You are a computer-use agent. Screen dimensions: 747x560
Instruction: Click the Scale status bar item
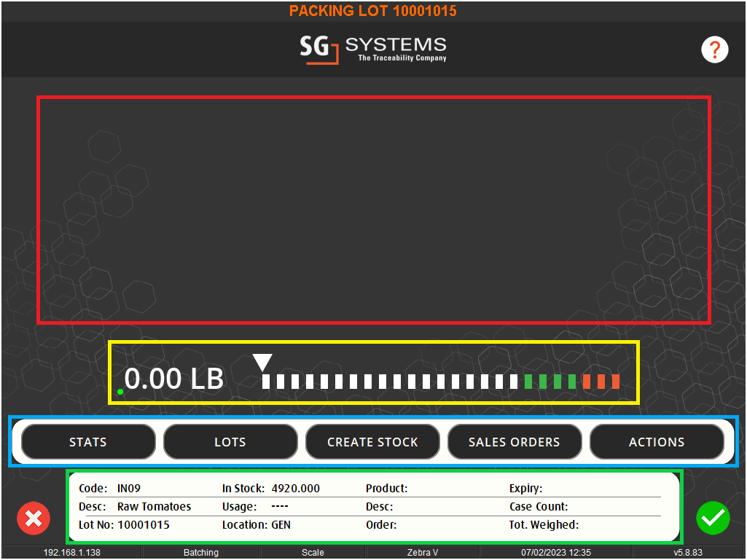(x=313, y=552)
